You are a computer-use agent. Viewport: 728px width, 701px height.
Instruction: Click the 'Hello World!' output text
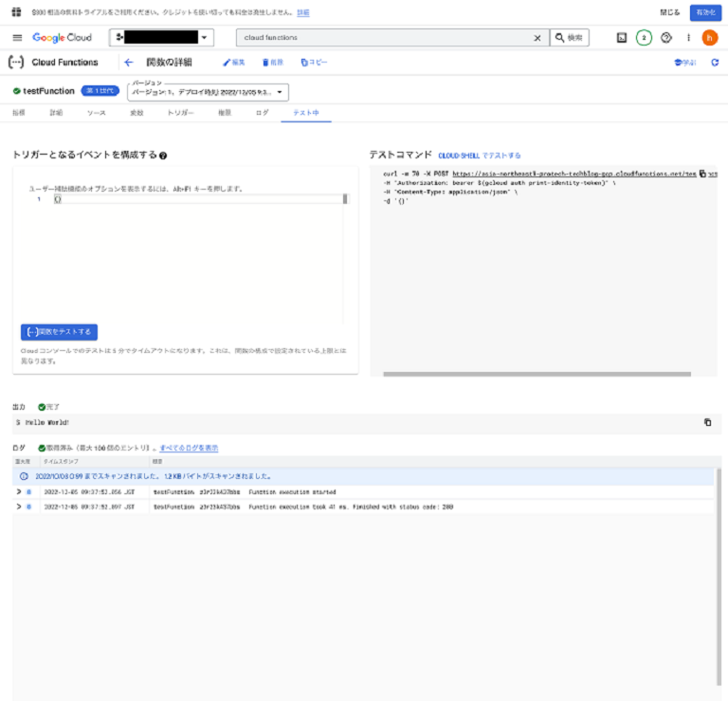tap(47, 422)
